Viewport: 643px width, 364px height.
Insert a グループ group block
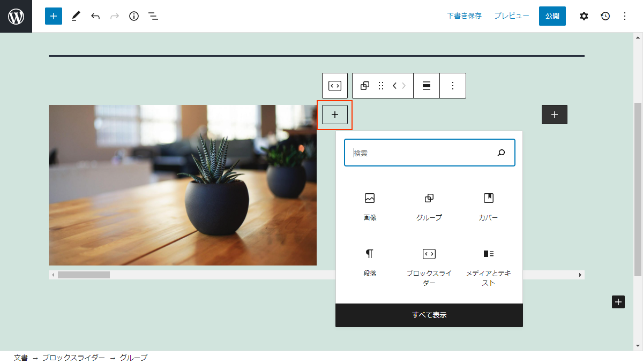(429, 207)
